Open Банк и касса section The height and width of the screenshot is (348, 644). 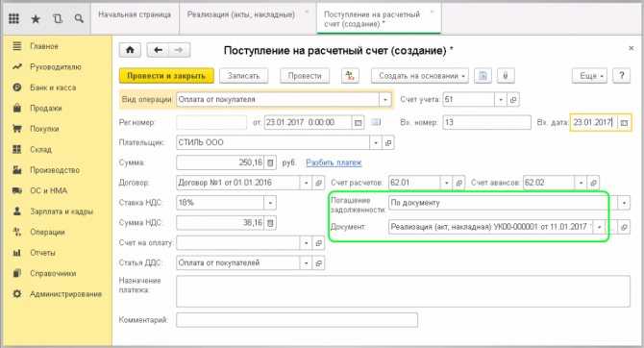53,87
